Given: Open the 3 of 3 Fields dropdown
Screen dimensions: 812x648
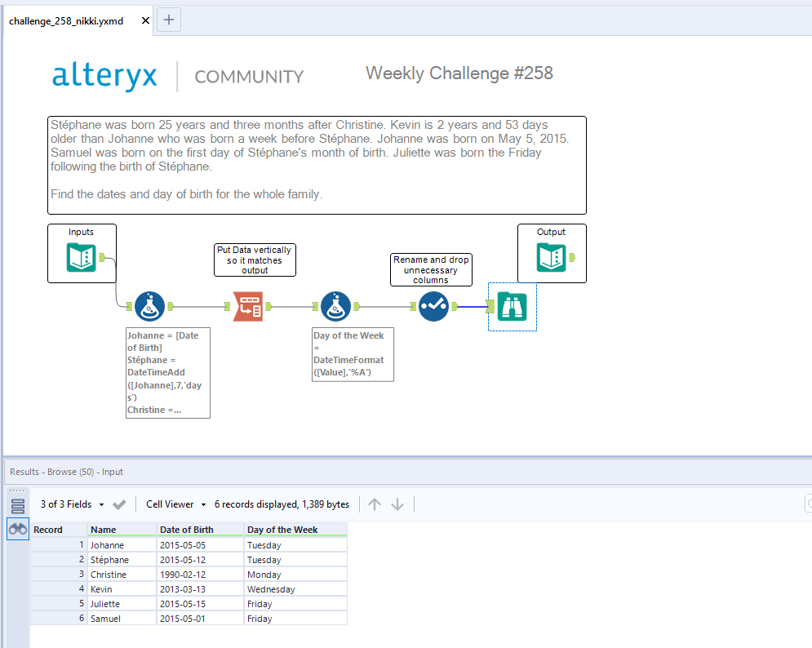Looking at the screenshot, I should (72, 504).
